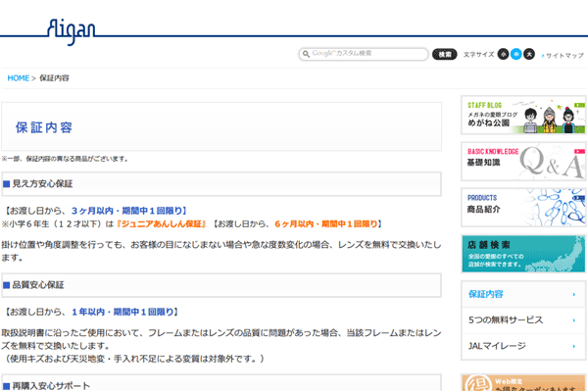
Task: Click the orange text ジュニアあんしん保証
Action: (x=162, y=223)
